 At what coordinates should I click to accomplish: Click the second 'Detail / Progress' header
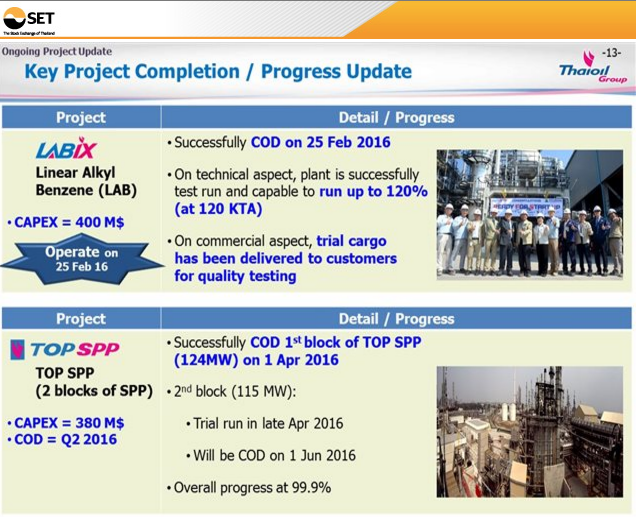tap(396, 319)
